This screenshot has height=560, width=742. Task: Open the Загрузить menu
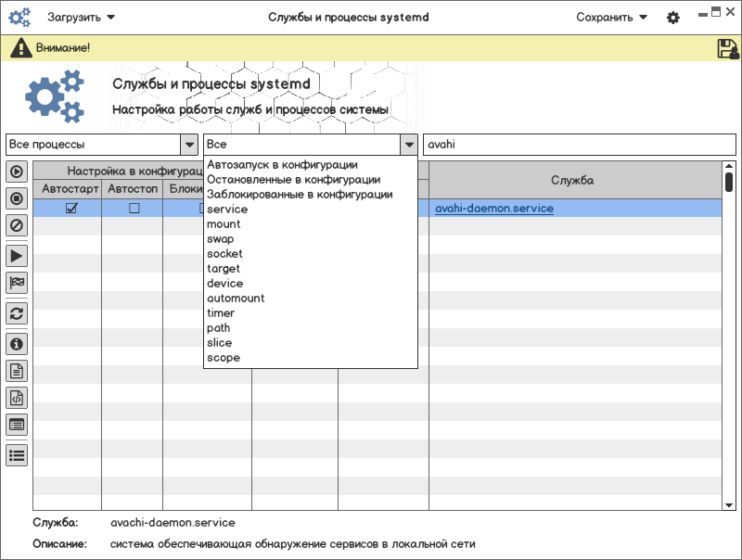[x=82, y=17]
